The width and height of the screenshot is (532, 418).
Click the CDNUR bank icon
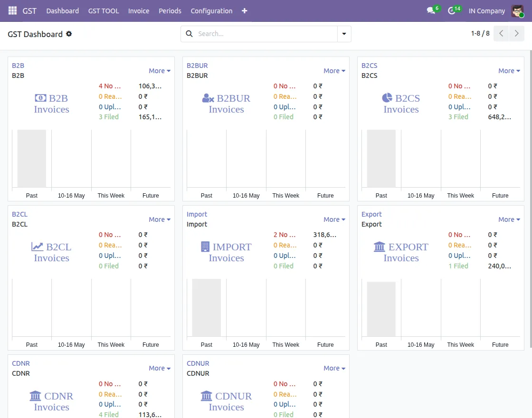pos(206,396)
